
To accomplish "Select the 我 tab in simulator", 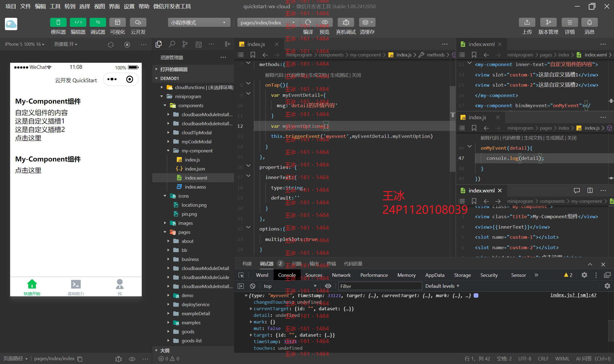I will 120,287.
